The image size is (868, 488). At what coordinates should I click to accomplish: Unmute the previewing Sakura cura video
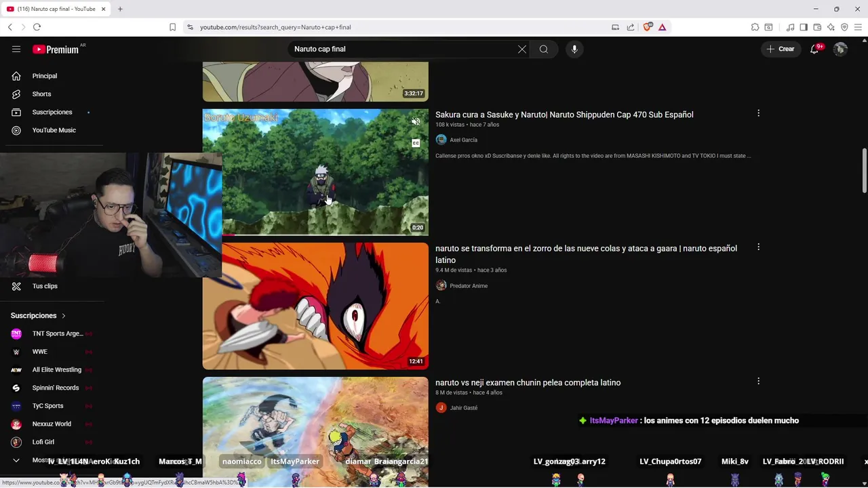[x=416, y=122]
